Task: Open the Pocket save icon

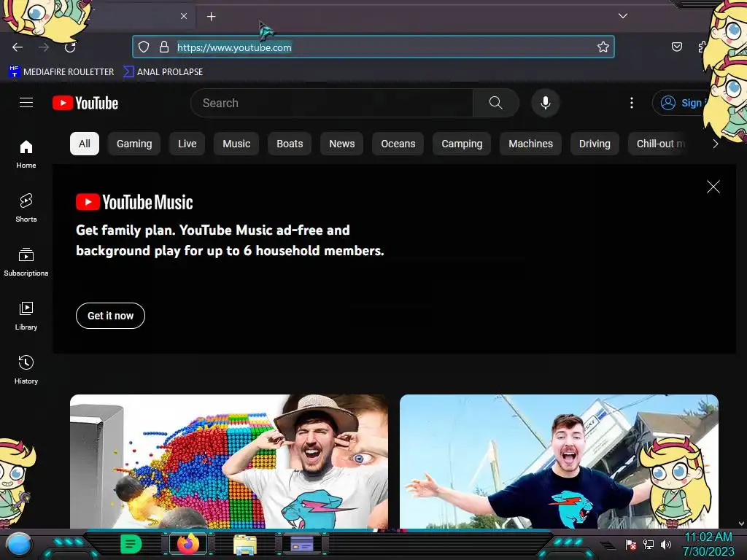Action: coord(676,47)
